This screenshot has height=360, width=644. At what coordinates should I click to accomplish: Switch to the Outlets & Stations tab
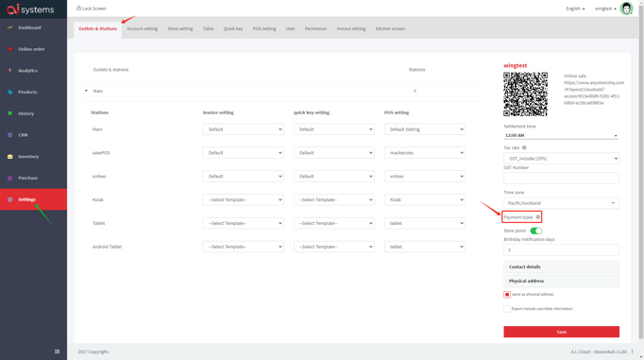click(98, 28)
